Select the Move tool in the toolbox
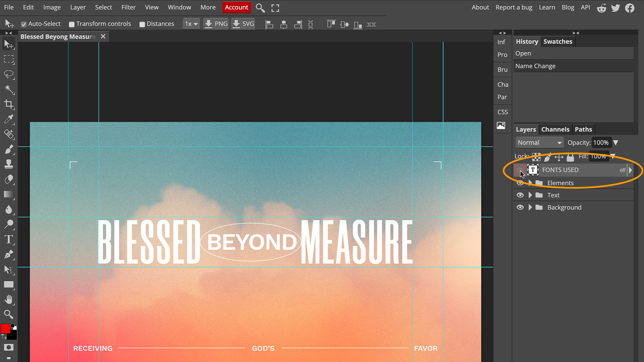 (x=9, y=44)
